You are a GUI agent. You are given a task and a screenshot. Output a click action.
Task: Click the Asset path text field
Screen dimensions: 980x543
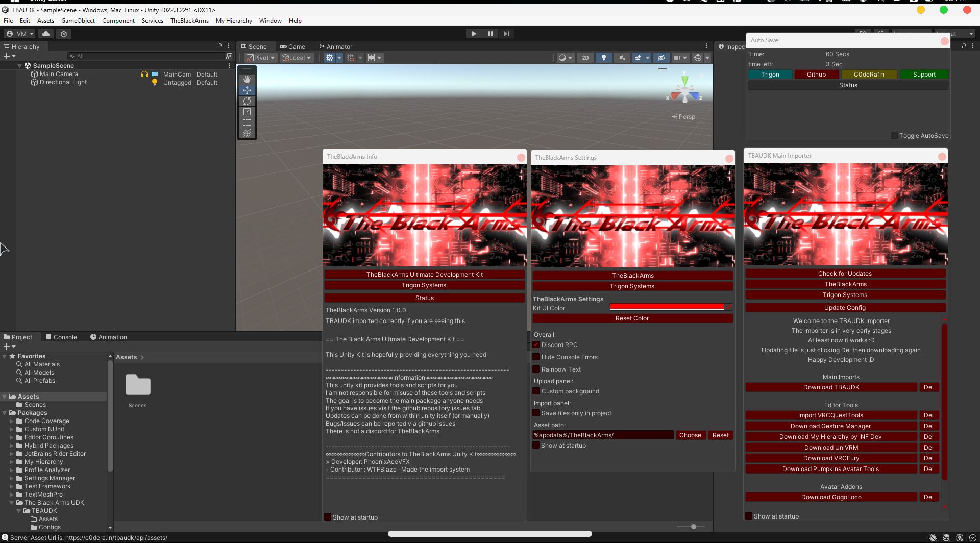point(602,435)
